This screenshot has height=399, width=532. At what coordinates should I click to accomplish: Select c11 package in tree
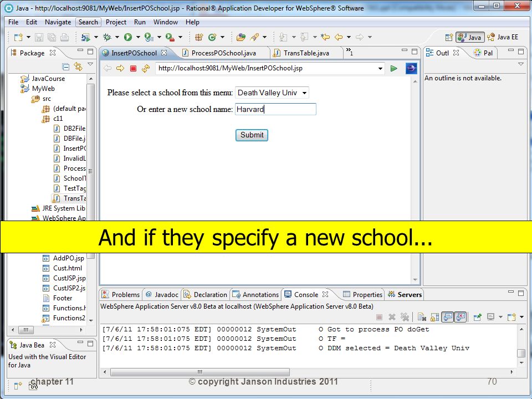point(58,119)
